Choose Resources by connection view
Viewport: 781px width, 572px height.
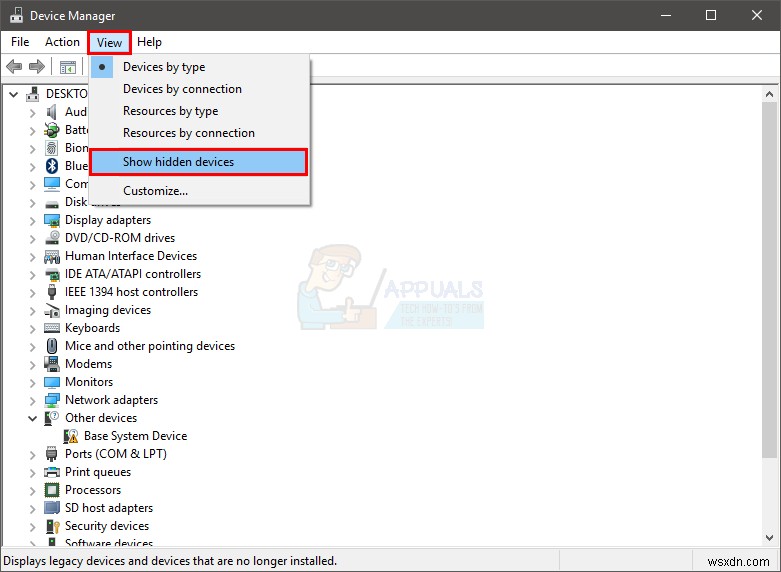pos(199,133)
